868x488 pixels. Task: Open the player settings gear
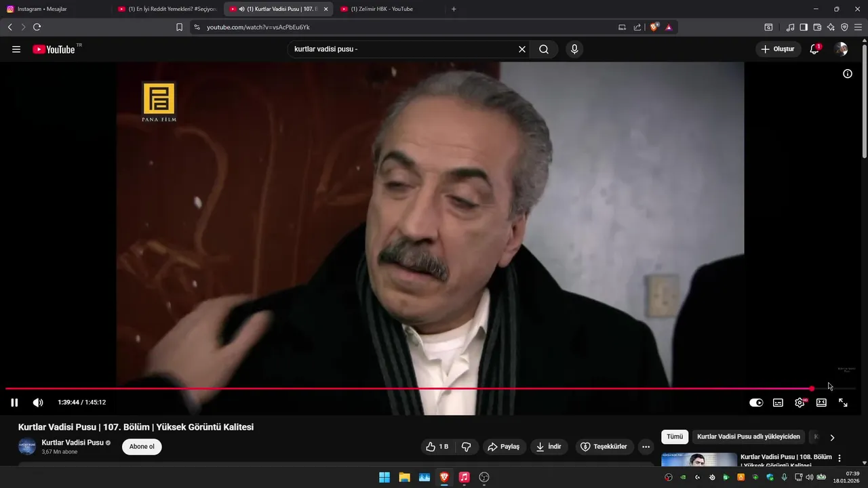point(800,403)
